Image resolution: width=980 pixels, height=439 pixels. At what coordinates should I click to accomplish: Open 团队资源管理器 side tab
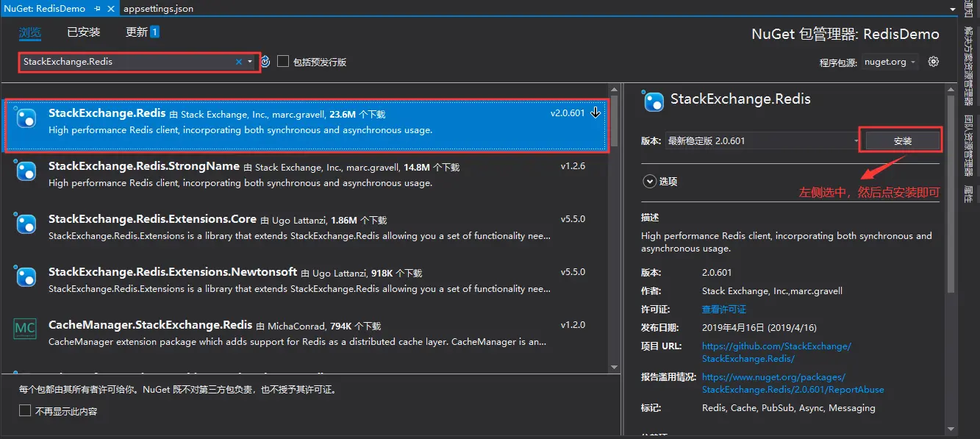pyautogui.click(x=970, y=145)
